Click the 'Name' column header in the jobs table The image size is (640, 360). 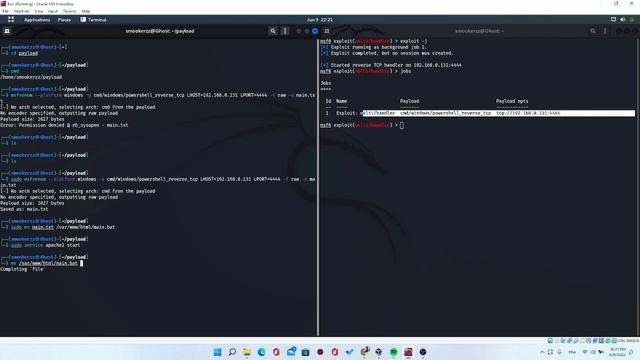click(341, 101)
